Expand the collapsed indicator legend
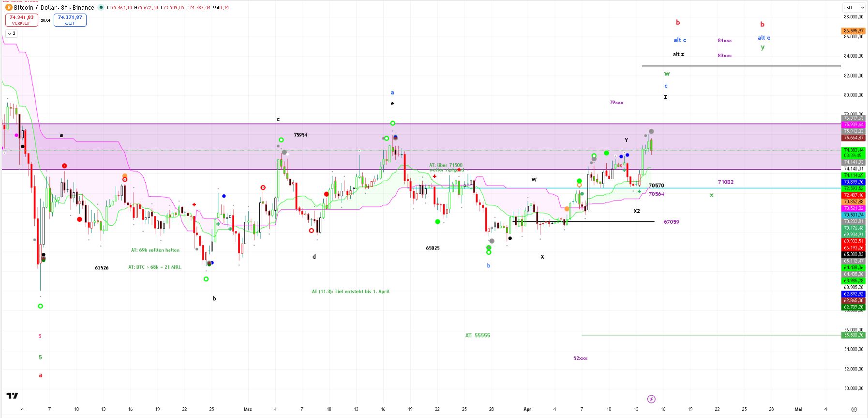The image size is (868, 418). [x=11, y=33]
